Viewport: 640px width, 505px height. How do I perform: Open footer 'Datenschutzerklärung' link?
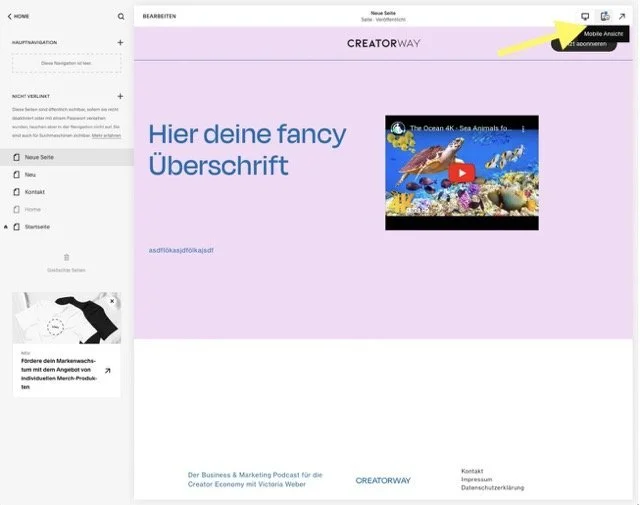point(492,487)
